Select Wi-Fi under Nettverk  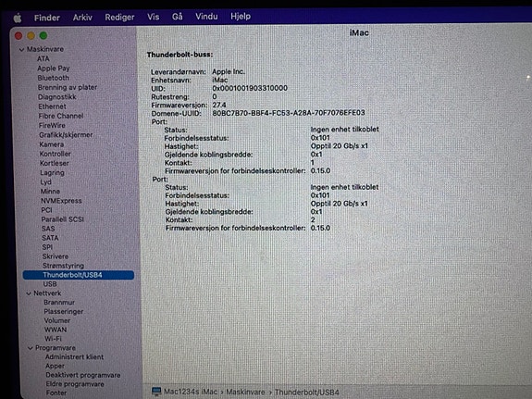pyautogui.click(x=53, y=339)
